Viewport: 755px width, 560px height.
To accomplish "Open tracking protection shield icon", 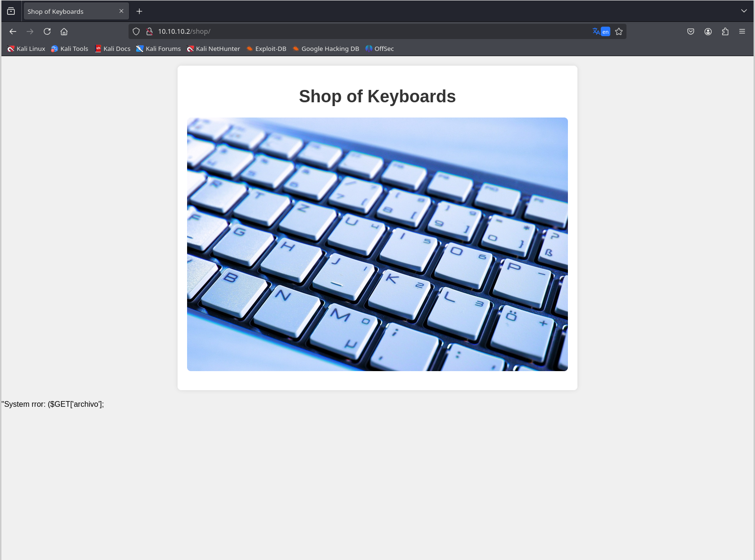I will click(x=136, y=31).
